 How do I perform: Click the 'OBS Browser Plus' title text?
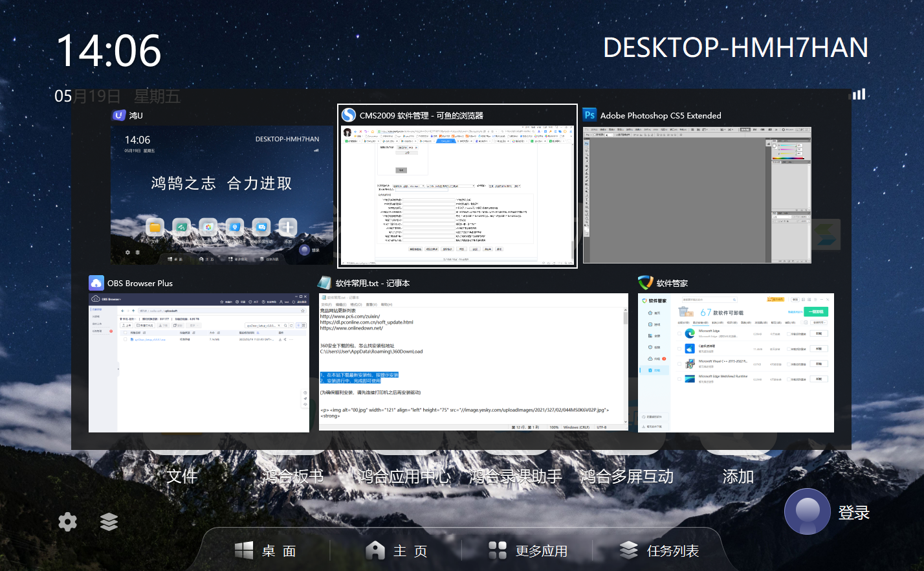[x=140, y=284]
